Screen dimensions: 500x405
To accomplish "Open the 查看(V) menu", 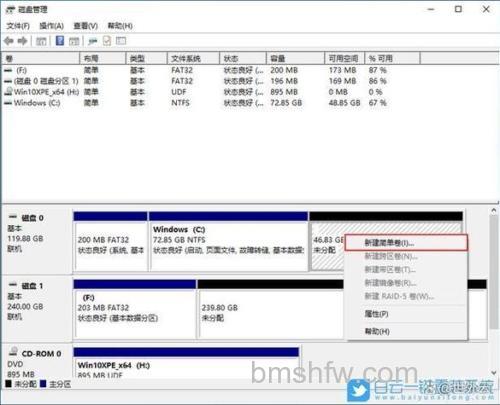I will tap(86, 26).
